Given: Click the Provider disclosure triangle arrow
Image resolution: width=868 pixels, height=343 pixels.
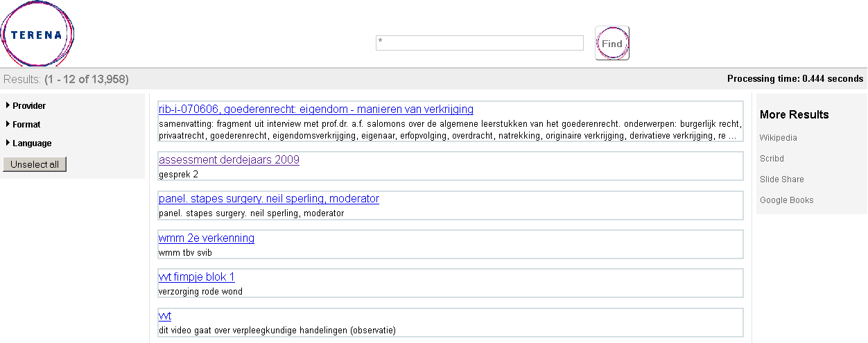Looking at the screenshot, I should coord(8,105).
